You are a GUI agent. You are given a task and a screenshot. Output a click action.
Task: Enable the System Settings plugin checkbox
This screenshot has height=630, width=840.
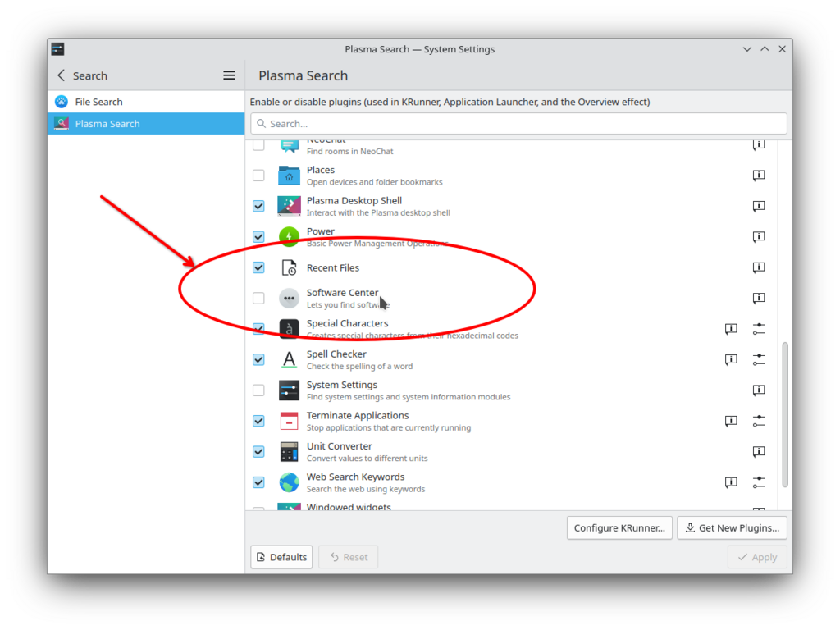point(258,390)
